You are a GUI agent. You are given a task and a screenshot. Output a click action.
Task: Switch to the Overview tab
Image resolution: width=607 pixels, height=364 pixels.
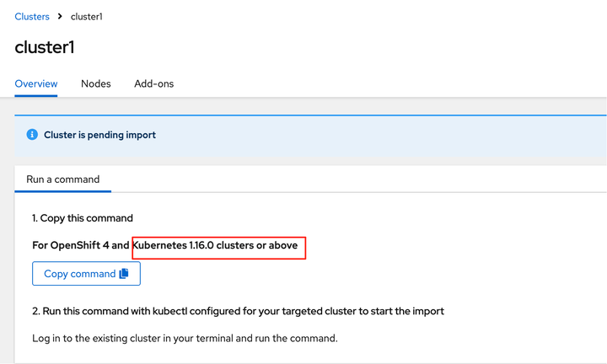pos(36,84)
